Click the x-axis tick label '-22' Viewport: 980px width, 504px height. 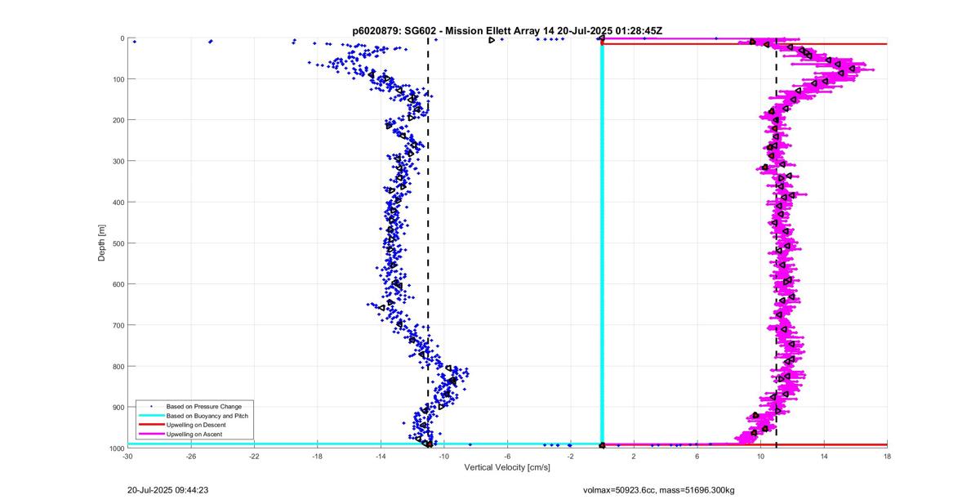click(x=254, y=456)
